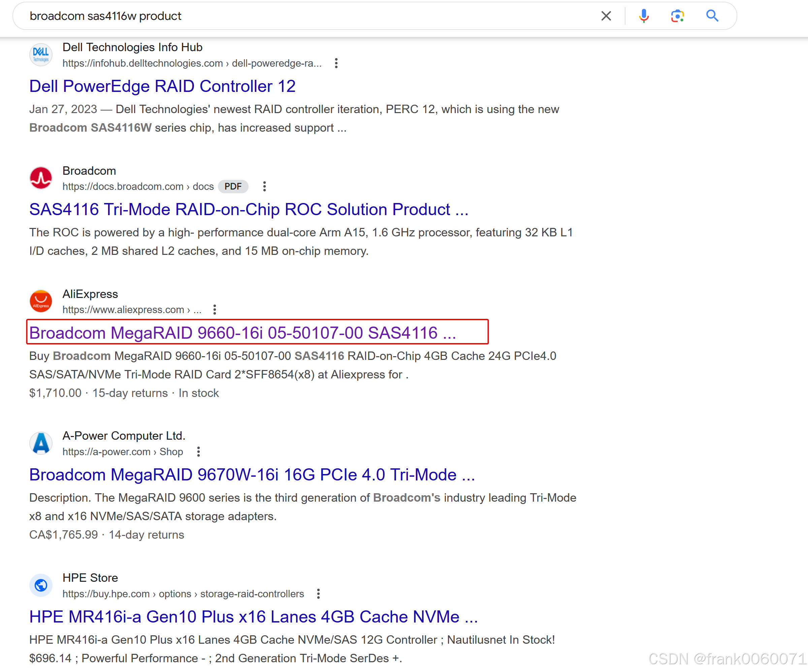Click the HPE Store globe icon

coord(41,585)
